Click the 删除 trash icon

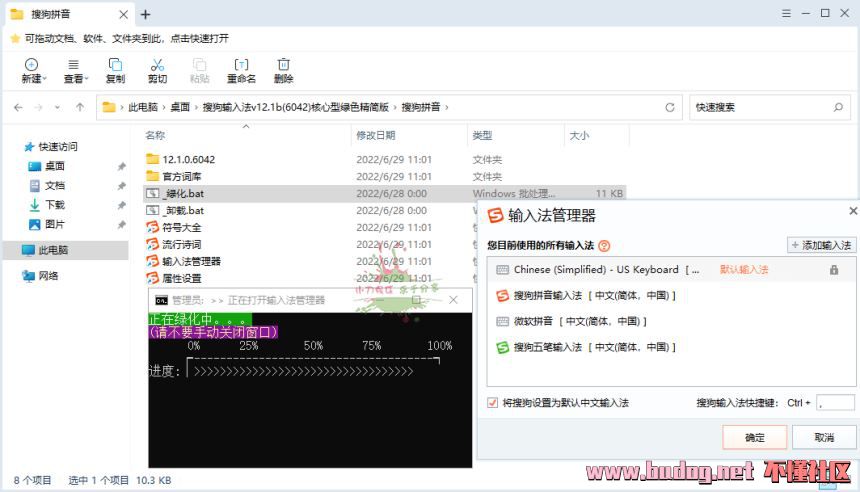click(284, 65)
